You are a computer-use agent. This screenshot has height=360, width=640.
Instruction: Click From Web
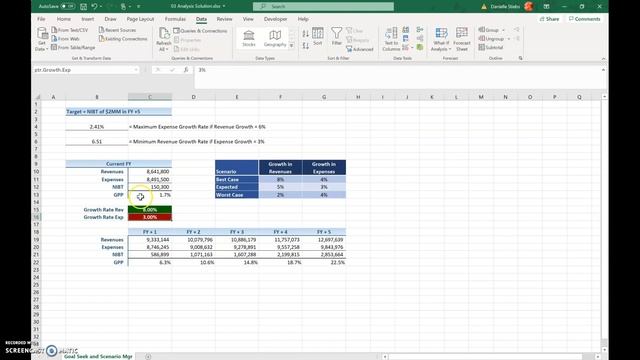pyautogui.click(x=66, y=39)
